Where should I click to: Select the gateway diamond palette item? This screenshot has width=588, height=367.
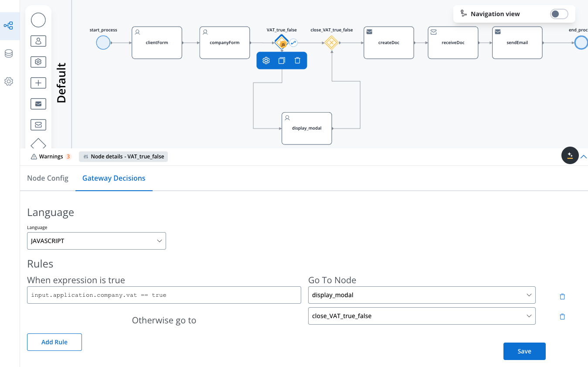pos(38,144)
